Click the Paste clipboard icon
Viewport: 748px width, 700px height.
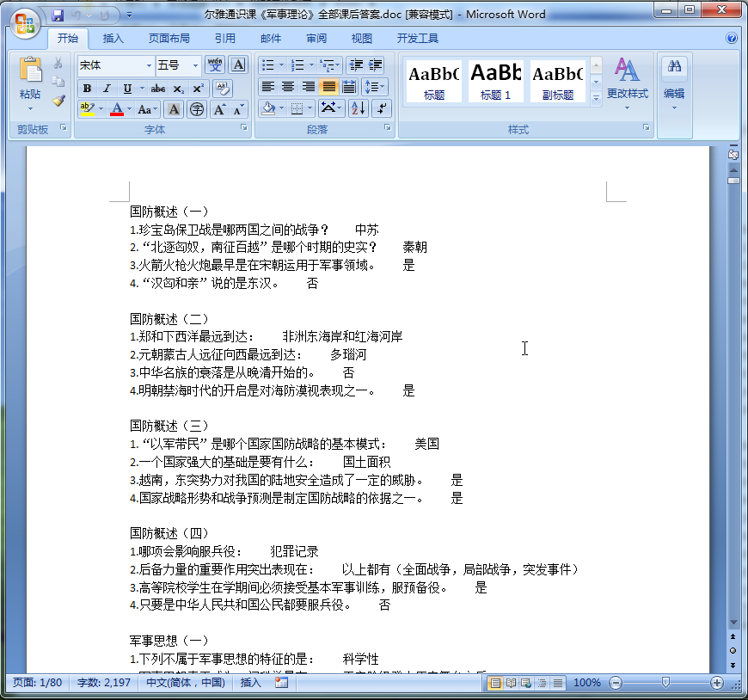[x=30, y=70]
